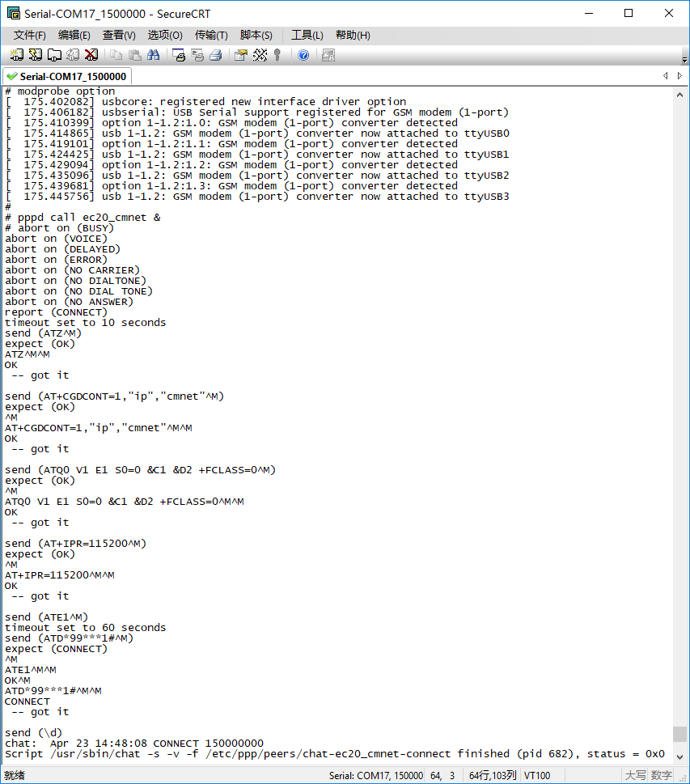Click the Print Selection toolbar icon
The height and width of the screenshot is (784, 690).
pos(197,55)
